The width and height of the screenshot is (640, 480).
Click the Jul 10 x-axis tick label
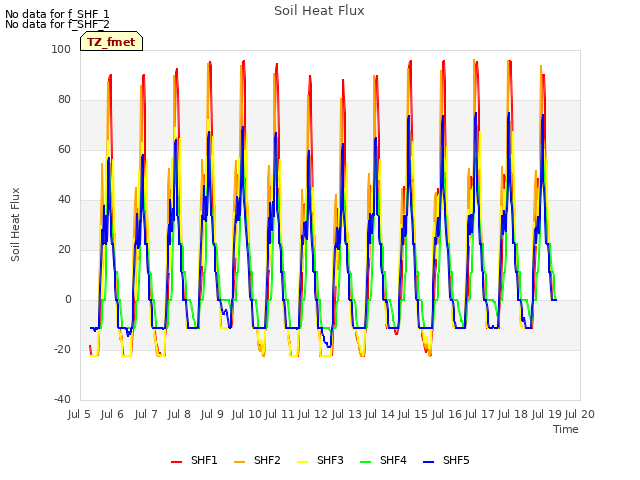click(247, 414)
